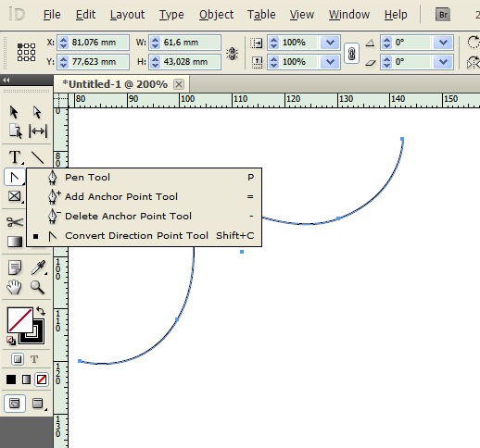Toggle formatting affects text T button
This screenshot has width=480, height=448.
(x=34, y=359)
